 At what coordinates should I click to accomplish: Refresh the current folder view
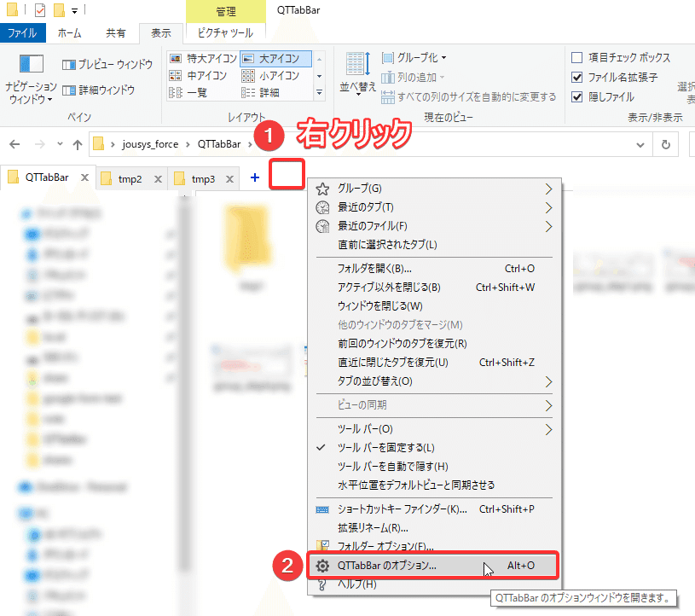pyautogui.click(x=665, y=144)
